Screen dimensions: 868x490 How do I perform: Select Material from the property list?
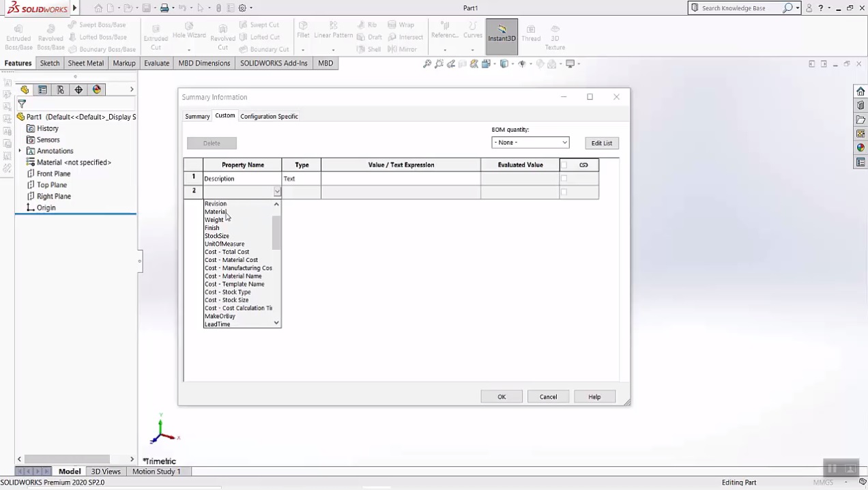(216, 212)
